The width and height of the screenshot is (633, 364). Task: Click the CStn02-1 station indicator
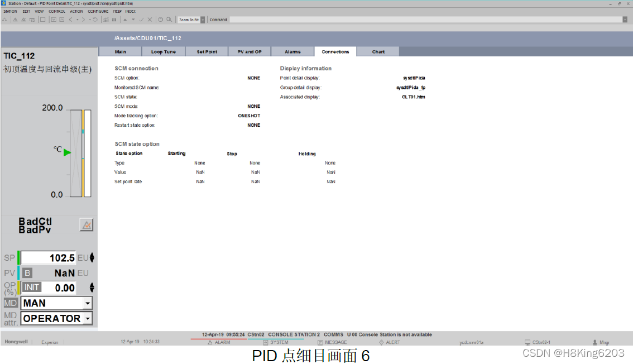coord(538,342)
